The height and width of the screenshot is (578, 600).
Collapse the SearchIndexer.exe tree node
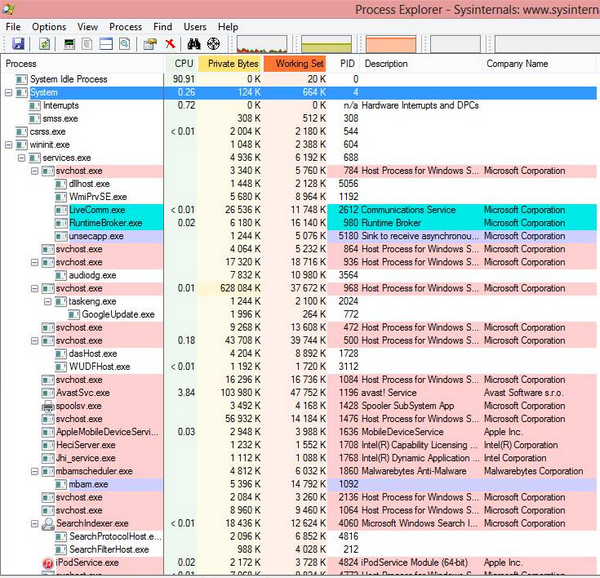coord(34,523)
